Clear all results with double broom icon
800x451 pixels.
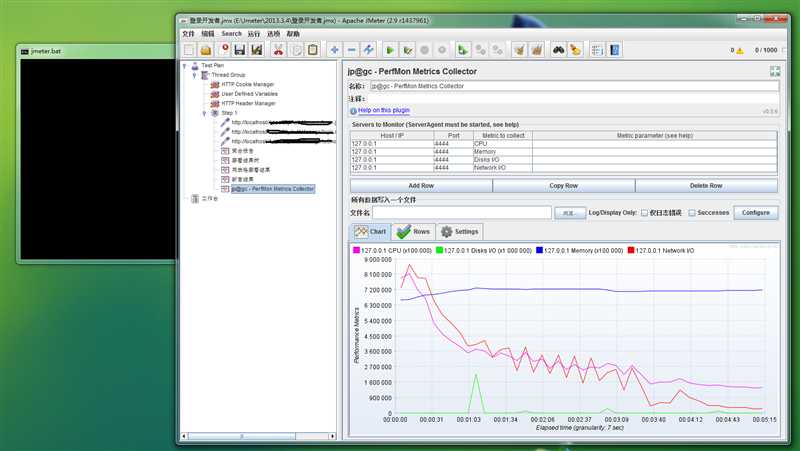click(537, 50)
